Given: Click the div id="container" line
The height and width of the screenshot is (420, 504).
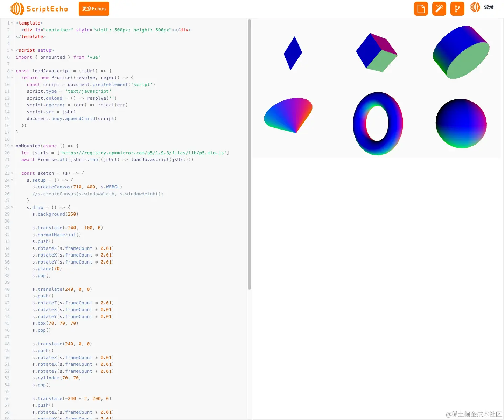Looking at the screenshot, I should tap(106, 30).
